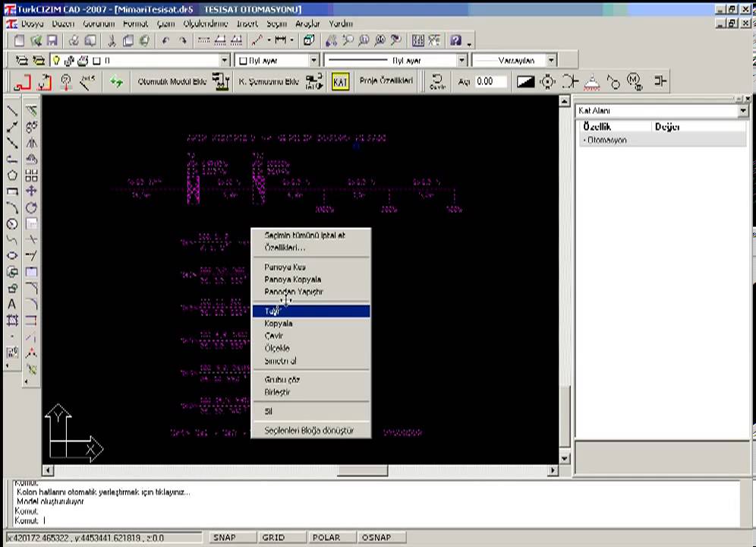Open the help question-mark icon
The image size is (756, 547).
(x=455, y=41)
